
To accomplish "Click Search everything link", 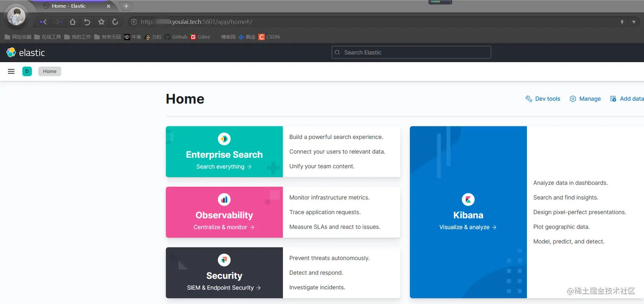I will (x=224, y=166).
